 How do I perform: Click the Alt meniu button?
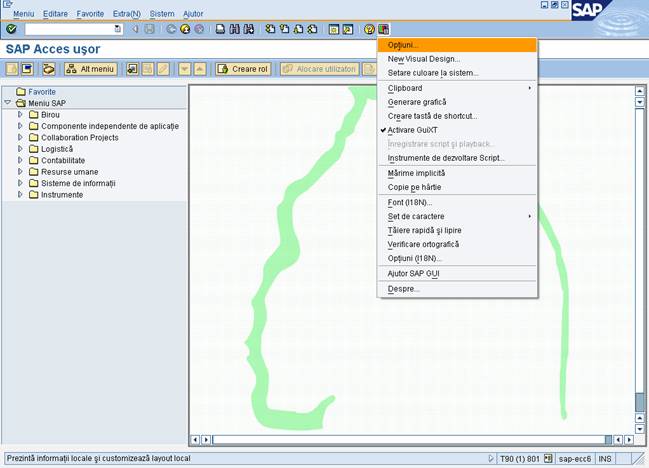pyautogui.click(x=91, y=69)
